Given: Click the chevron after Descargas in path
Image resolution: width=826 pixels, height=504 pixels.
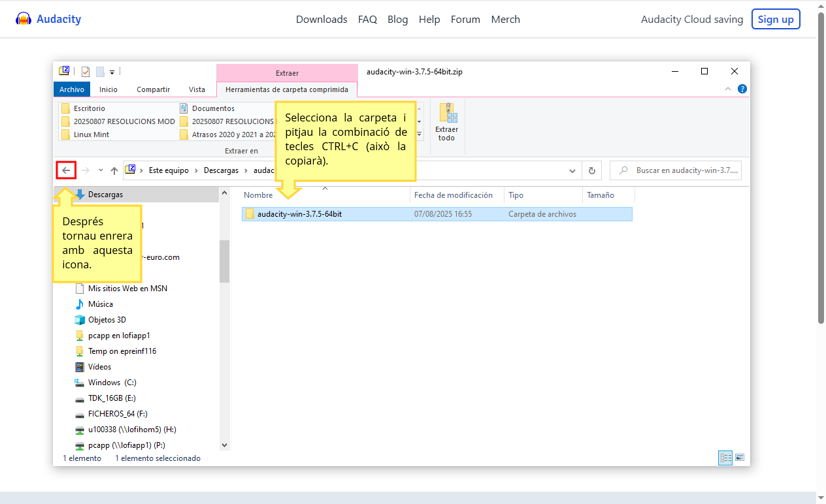Looking at the screenshot, I should [246, 170].
